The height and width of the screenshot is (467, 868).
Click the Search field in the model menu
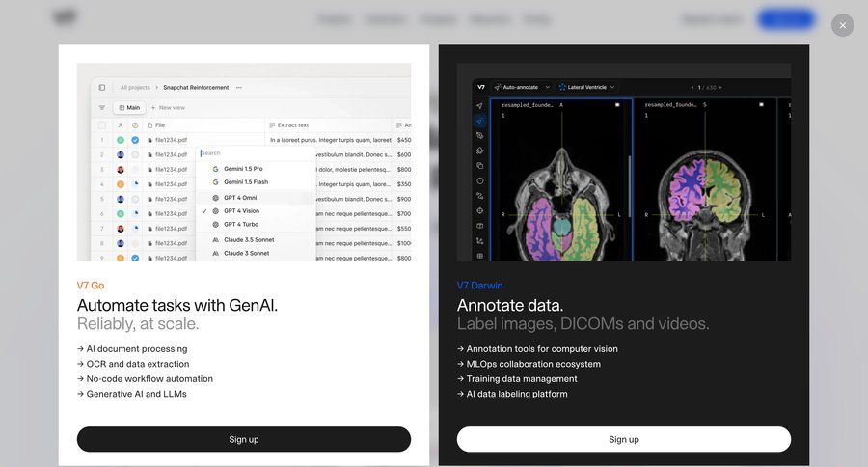pyautogui.click(x=256, y=152)
